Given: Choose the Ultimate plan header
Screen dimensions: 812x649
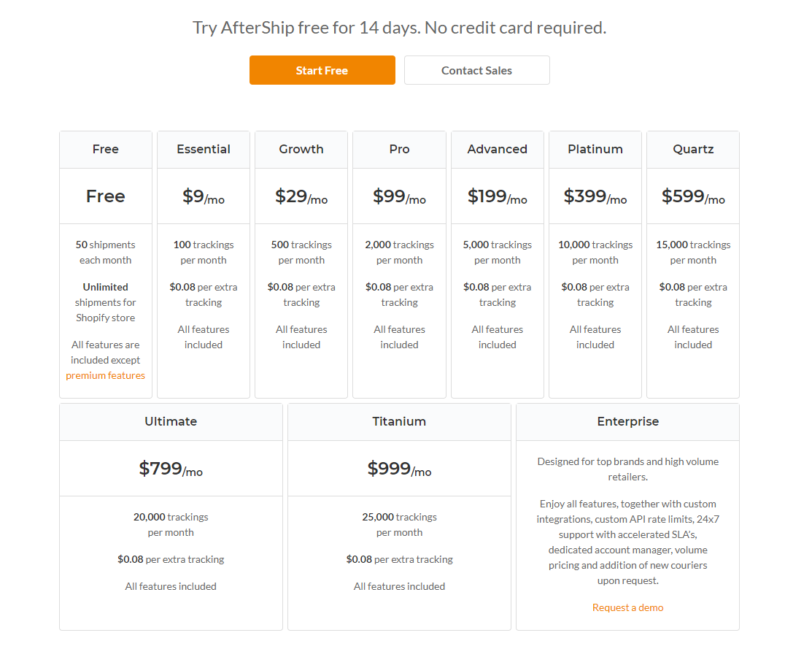Looking at the screenshot, I should (171, 421).
